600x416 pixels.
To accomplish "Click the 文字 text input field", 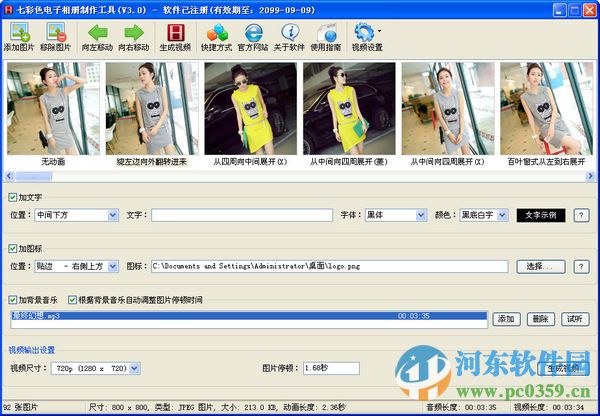I will tap(242, 215).
